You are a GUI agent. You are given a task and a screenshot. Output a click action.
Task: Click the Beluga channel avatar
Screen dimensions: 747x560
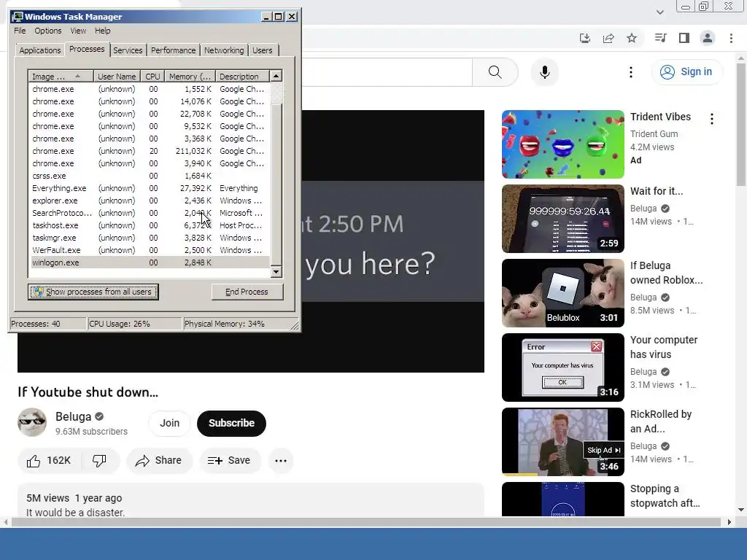tap(32, 422)
